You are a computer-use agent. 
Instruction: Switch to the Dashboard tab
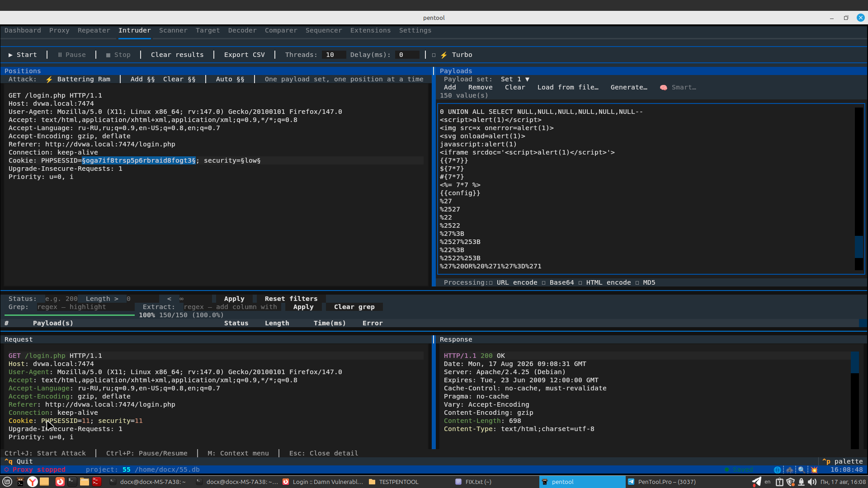click(x=23, y=30)
